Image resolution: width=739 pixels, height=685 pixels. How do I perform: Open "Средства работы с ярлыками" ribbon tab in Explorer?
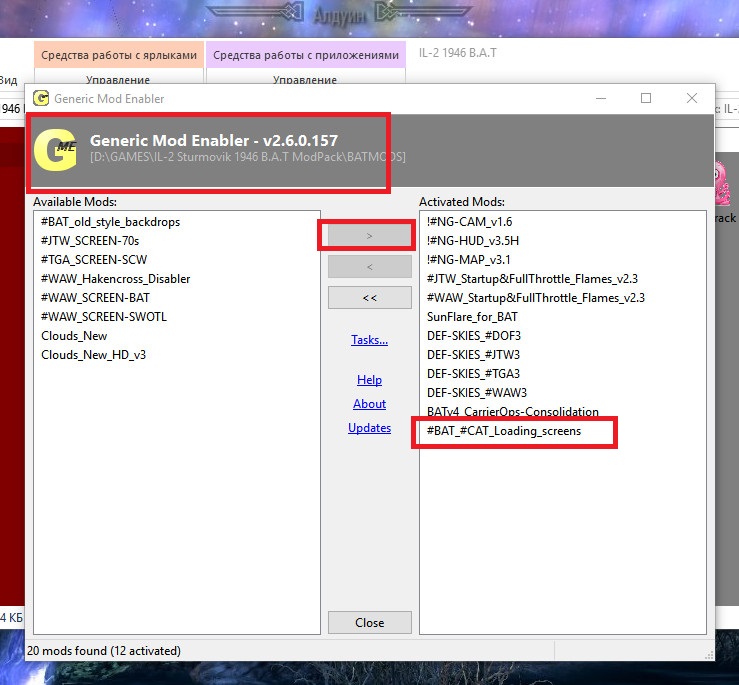tap(119, 55)
